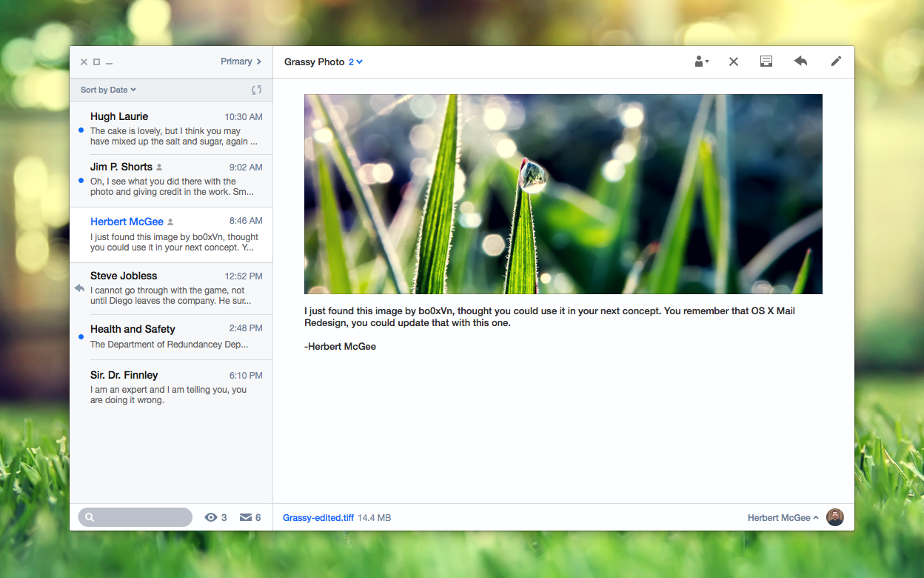Image resolution: width=924 pixels, height=578 pixels.
Task: Click the envelope icon showing 6
Action: (x=246, y=517)
